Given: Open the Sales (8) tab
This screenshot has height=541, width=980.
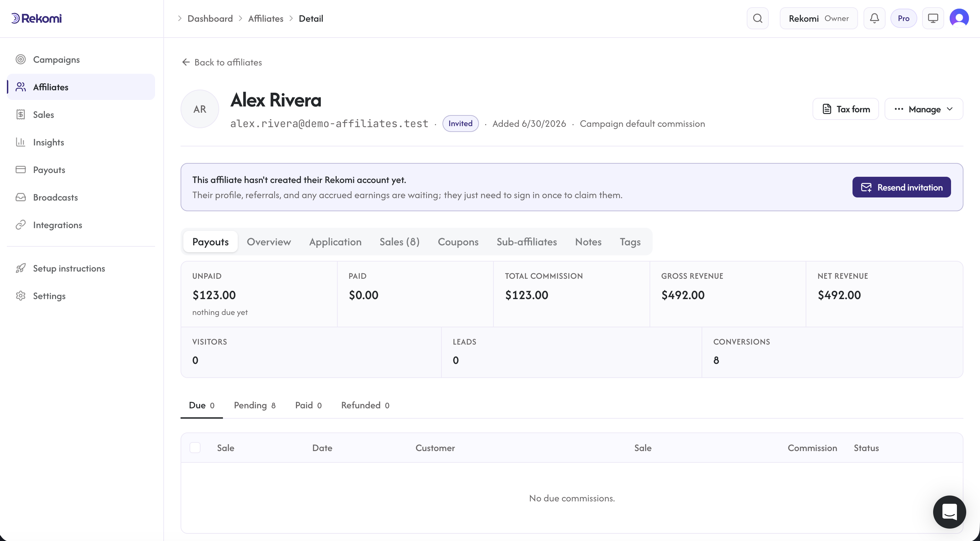Looking at the screenshot, I should pyautogui.click(x=399, y=242).
